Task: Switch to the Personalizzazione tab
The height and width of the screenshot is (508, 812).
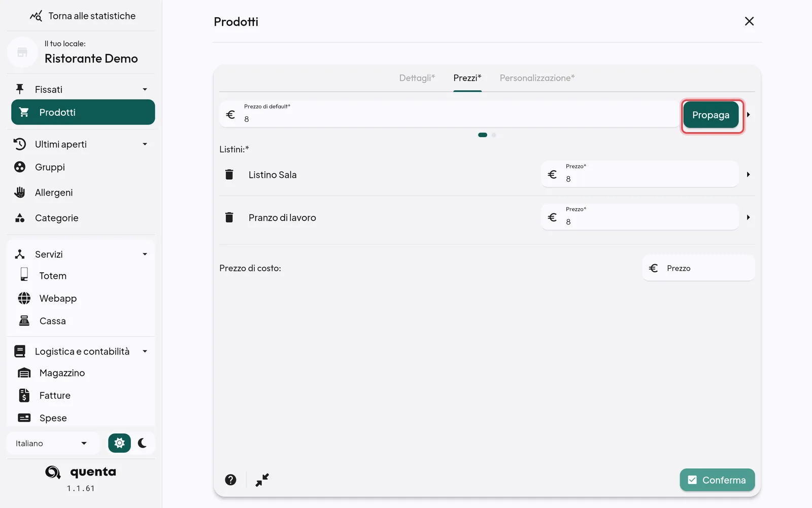Action: 537,78
